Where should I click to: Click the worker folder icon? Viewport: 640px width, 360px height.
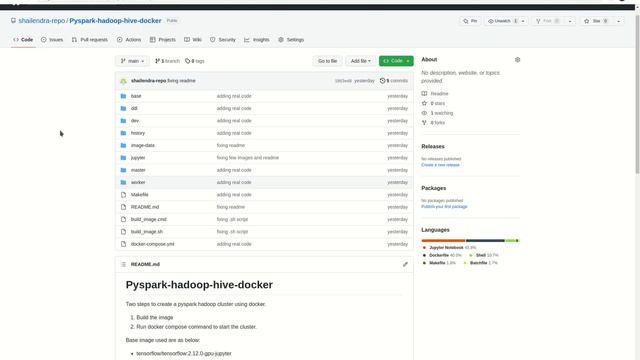click(123, 182)
